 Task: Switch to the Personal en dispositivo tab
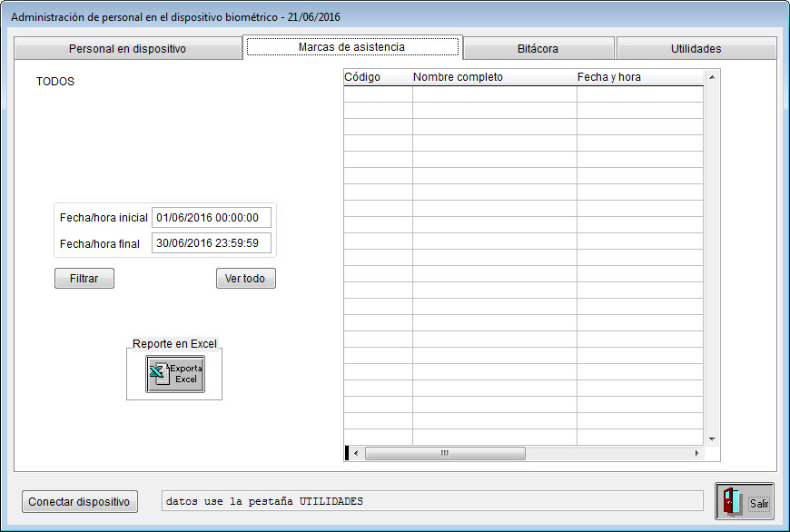(127, 49)
